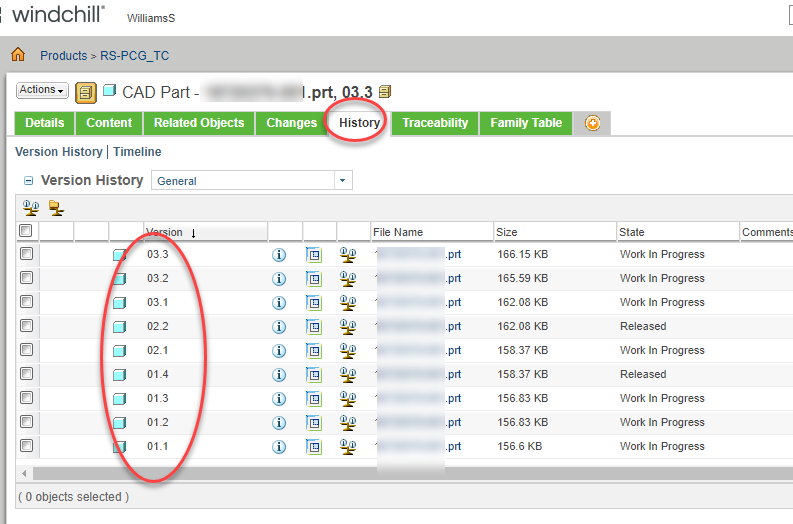Viewport: 793px width, 524px height.
Task: Click the yellow clipboard icon beside Actions
Action: click(x=86, y=93)
